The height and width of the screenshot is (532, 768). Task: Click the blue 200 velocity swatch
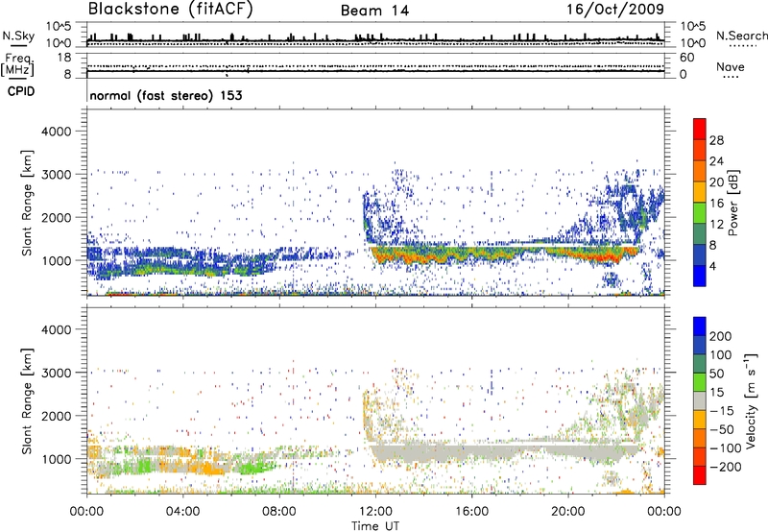[700, 326]
